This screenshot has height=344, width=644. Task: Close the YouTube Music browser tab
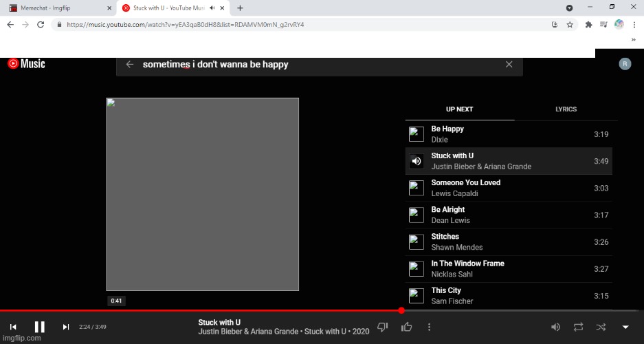pos(223,8)
